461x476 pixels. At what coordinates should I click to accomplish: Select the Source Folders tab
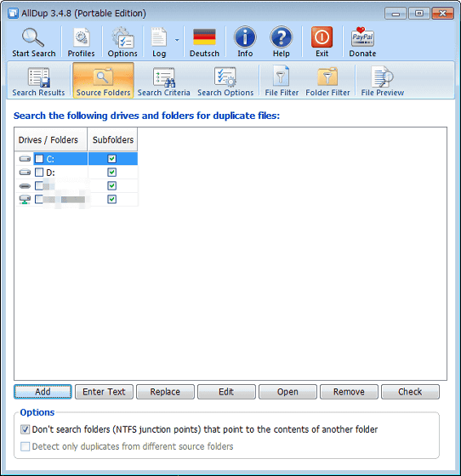click(x=103, y=81)
